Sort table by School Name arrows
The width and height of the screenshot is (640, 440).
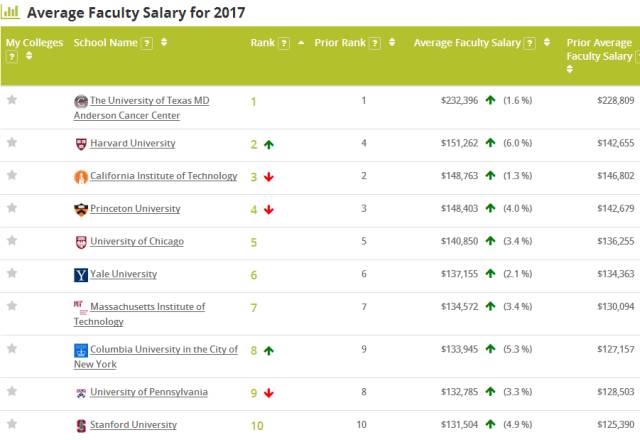point(164,43)
